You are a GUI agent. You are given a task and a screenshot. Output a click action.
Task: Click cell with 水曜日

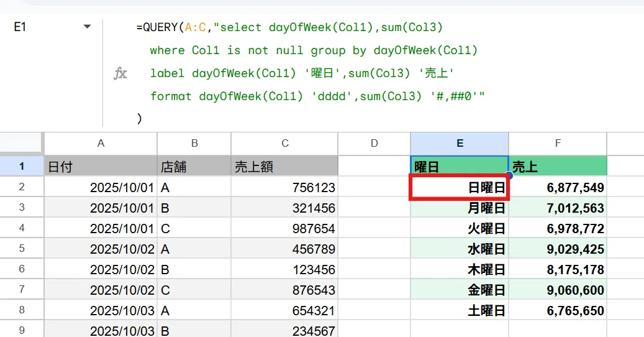460,249
